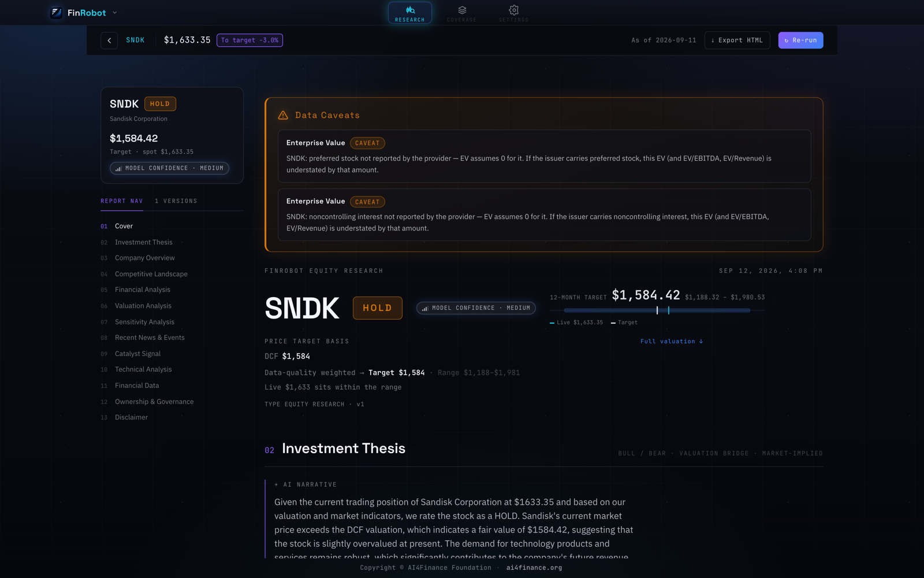Viewport: 924px width, 578px height.
Task: Go to Financial Analysis section
Action: (143, 290)
